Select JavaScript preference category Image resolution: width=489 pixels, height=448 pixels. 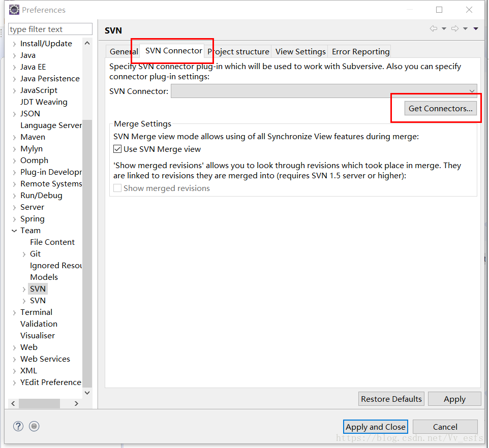click(x=39, y=90)
